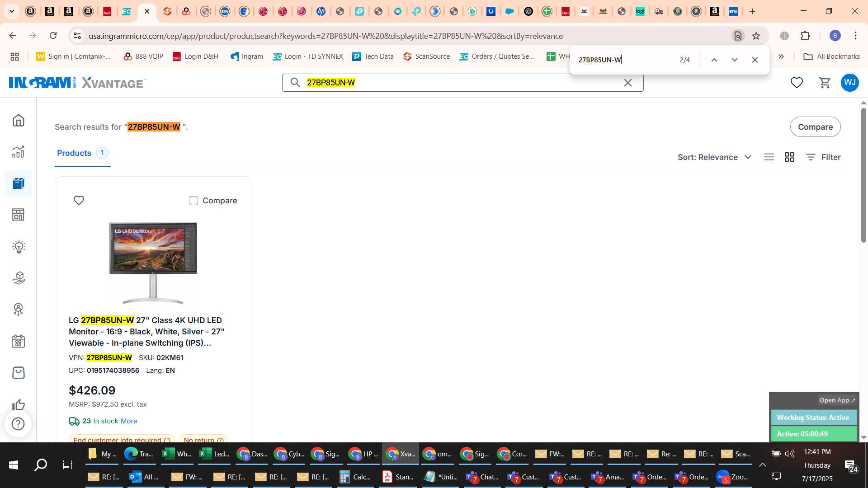
Task: Open browser extensions puzzle icon
Action: (x=805, y=36)
